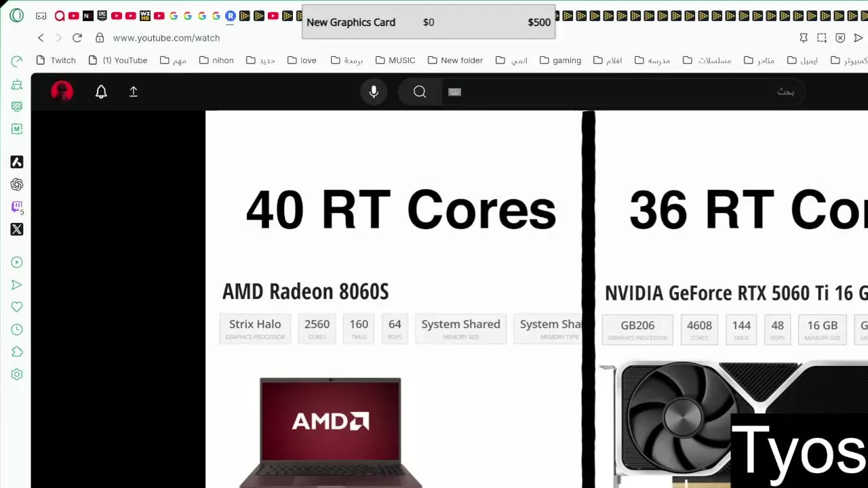The width and height of the screenshot is (868, 488).
Task: Click the Strix Halo spec cell
Action: (255, 329)
